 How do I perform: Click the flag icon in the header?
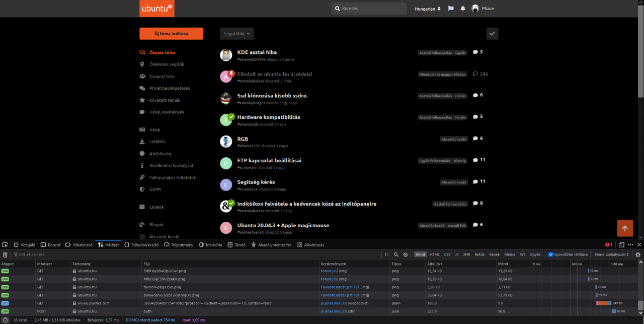(451, 9)
